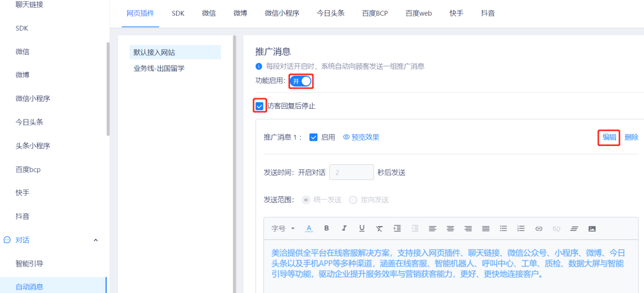The width and height of the screenshot is (644, 293).
Task: Insert bulleted list
Action: pos(503,228)
